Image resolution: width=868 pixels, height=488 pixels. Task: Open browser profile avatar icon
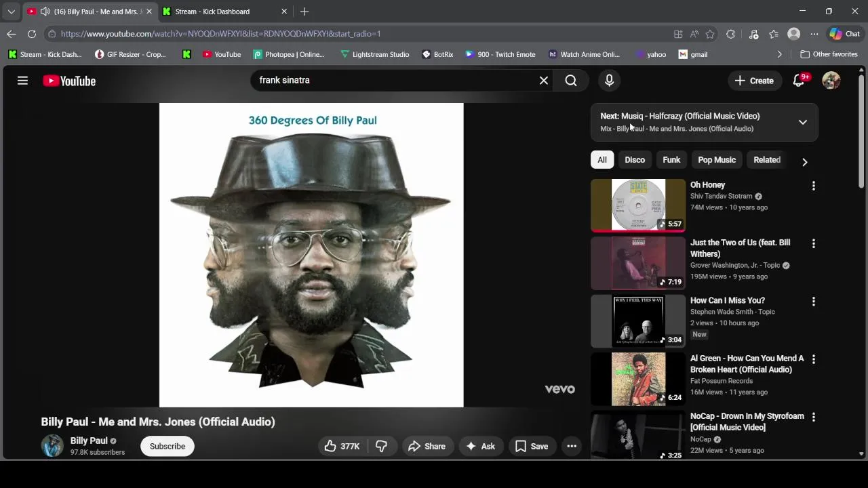793,34
